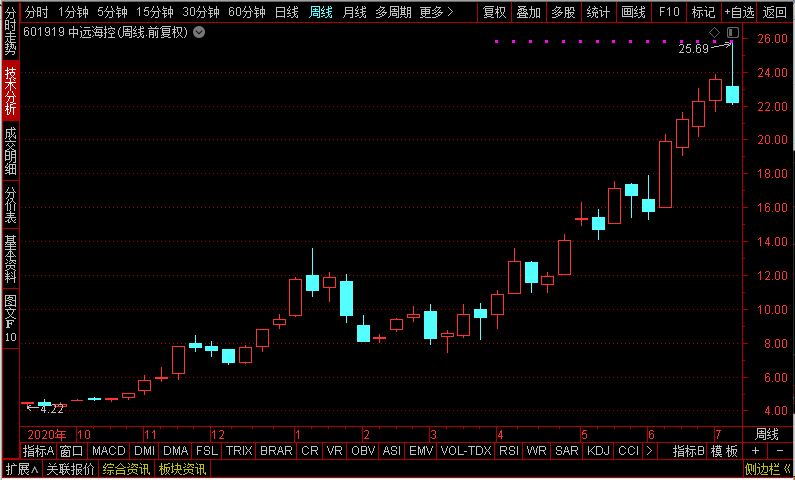Apply the FSL indicator
The width and height of the screenshot is (795, 480).
tap(207, 451)
